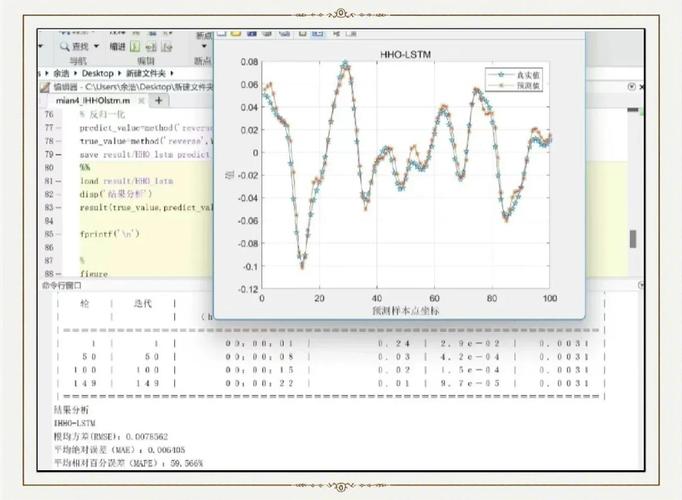This screenshot has width=682, height=500.
Task: Click line number 80 in the editor
Action: tap(49, 167)
